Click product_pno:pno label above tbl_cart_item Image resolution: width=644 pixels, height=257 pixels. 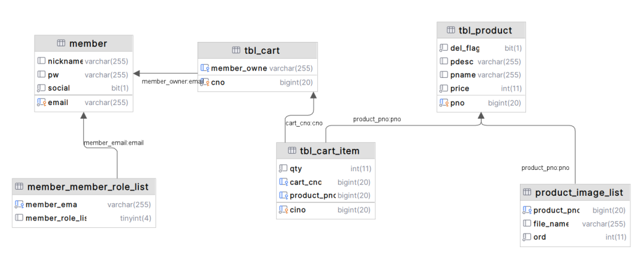point(377,120)
